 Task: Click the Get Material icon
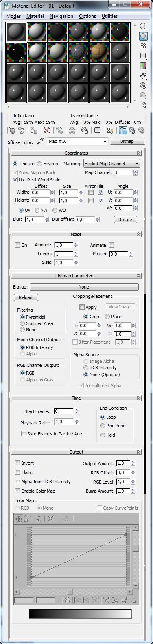13,130
